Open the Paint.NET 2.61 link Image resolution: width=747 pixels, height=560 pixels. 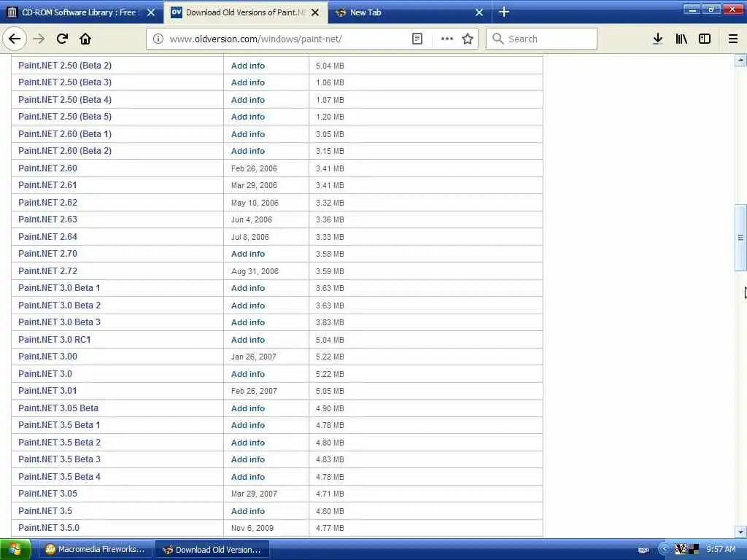[47, 185]
